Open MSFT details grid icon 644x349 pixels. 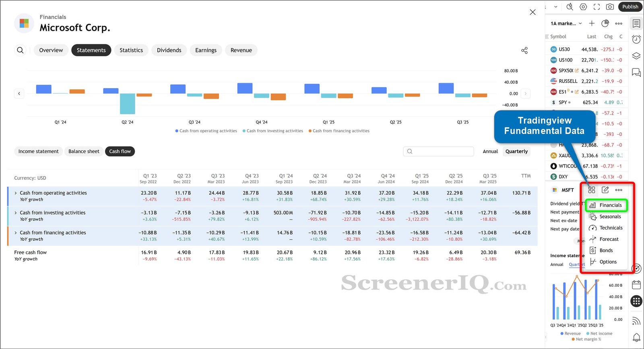point(592,190)
